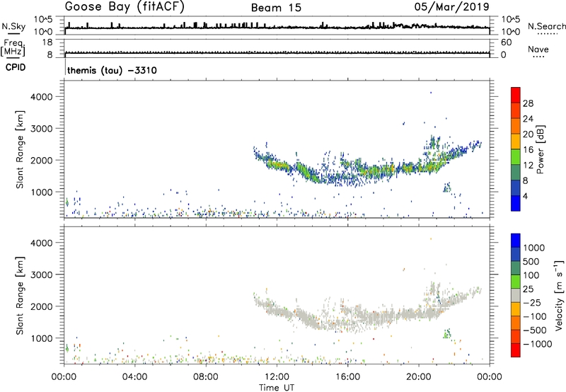Click the '12:00' time tick label
The width and height of the screenshot is (566, 392).
[x=277, y=377]
